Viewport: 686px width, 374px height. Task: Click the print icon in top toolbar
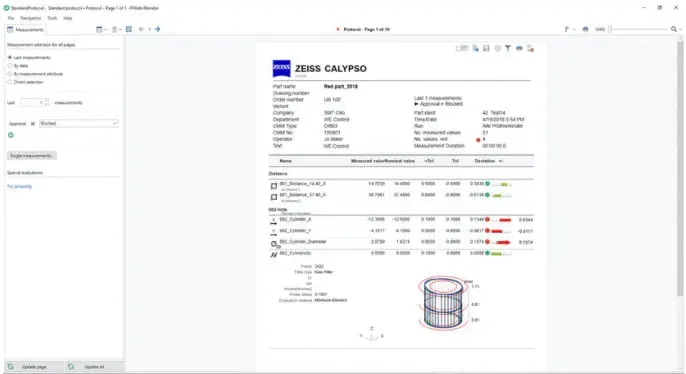point(585,29)
